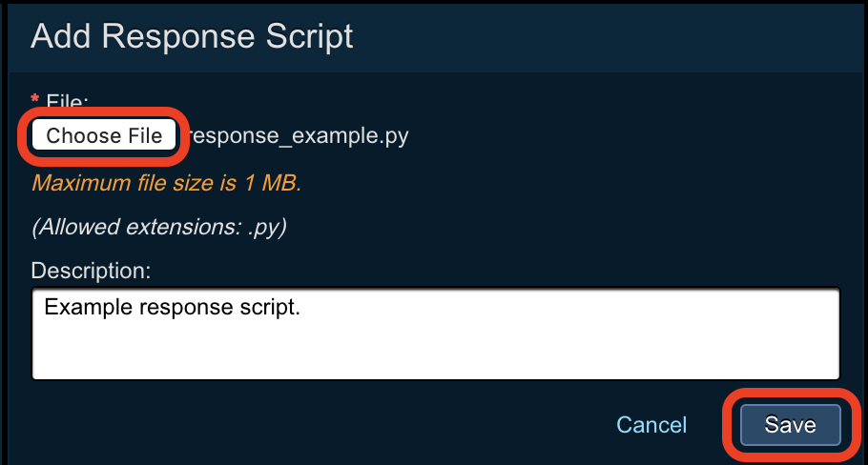Cancel adding the response script
The width and height of the screenshot is (868, 465).
651,424
